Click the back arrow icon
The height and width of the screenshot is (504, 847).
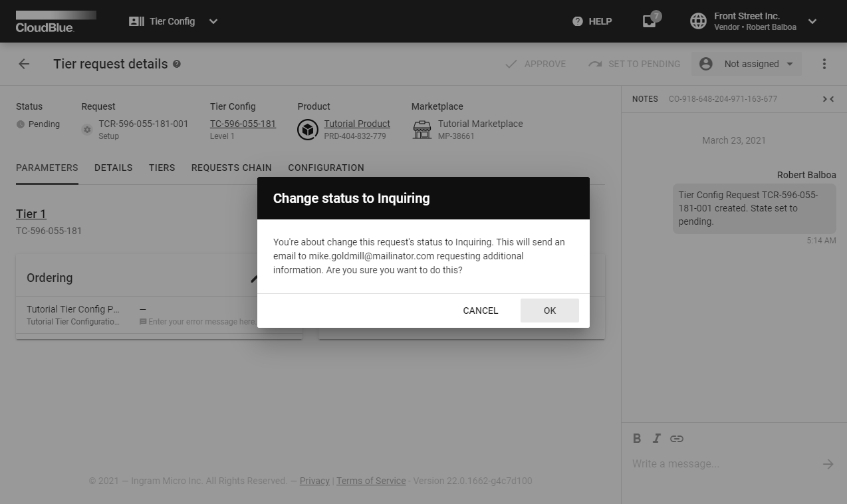24,64
